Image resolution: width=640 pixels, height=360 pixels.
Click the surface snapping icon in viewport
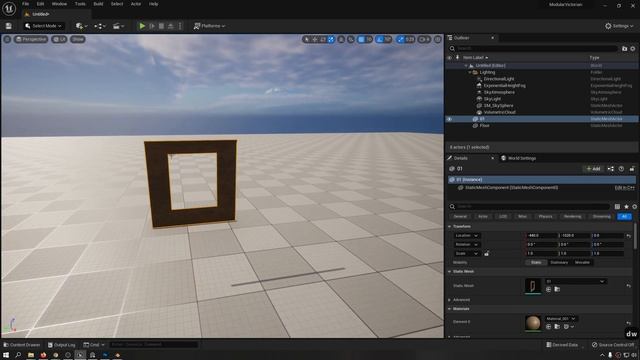click(x=351, y=39)
